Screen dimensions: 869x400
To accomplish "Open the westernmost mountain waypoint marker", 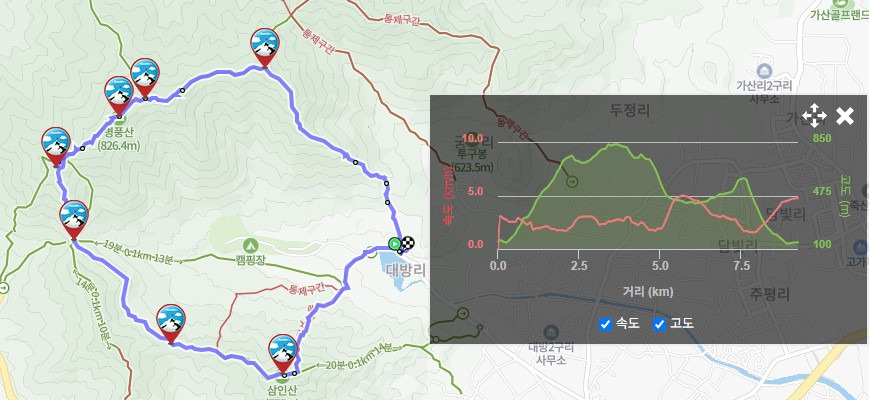I will click(x=56, y=146).
